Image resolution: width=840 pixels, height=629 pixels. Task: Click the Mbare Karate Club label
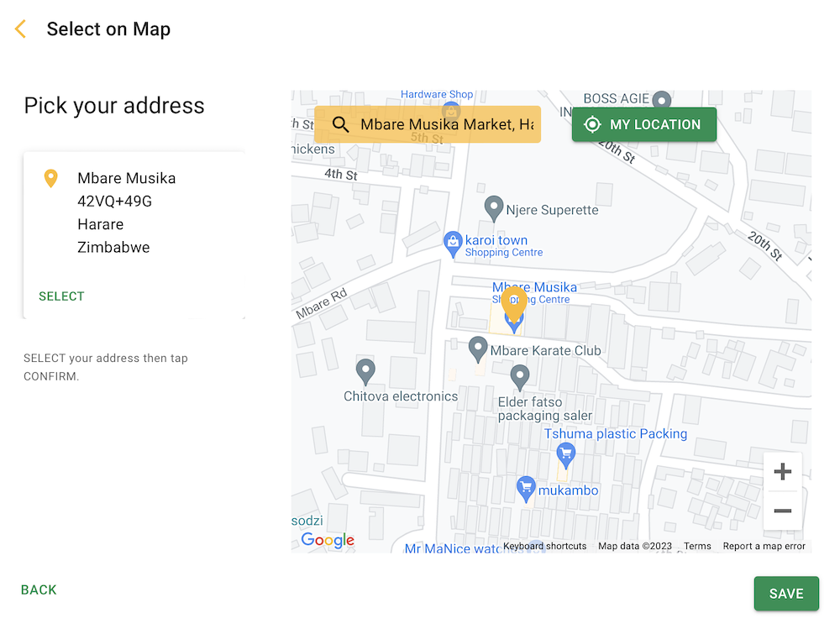(545, 350)
